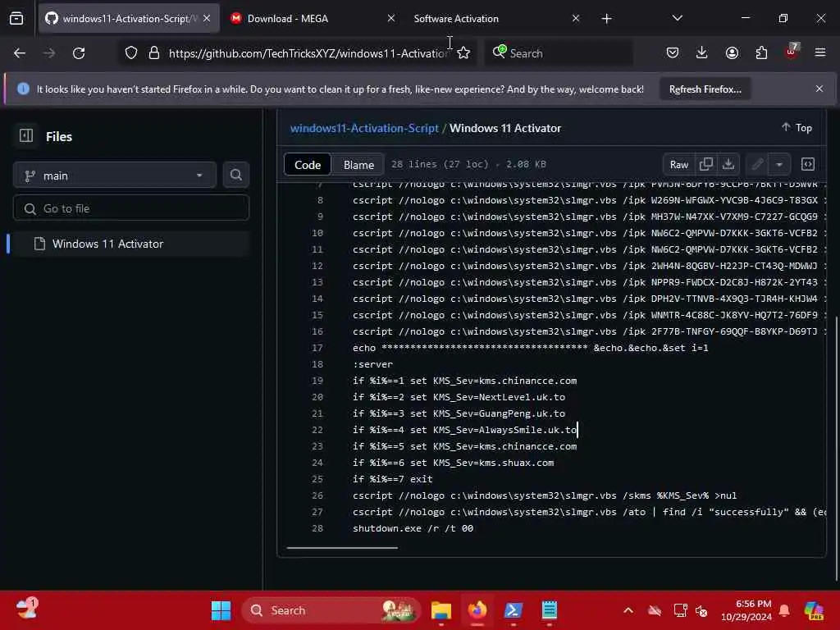This screenshot has height=630, width=840.
Task: Click the Windows taskbar Search box
Action: 331,610
